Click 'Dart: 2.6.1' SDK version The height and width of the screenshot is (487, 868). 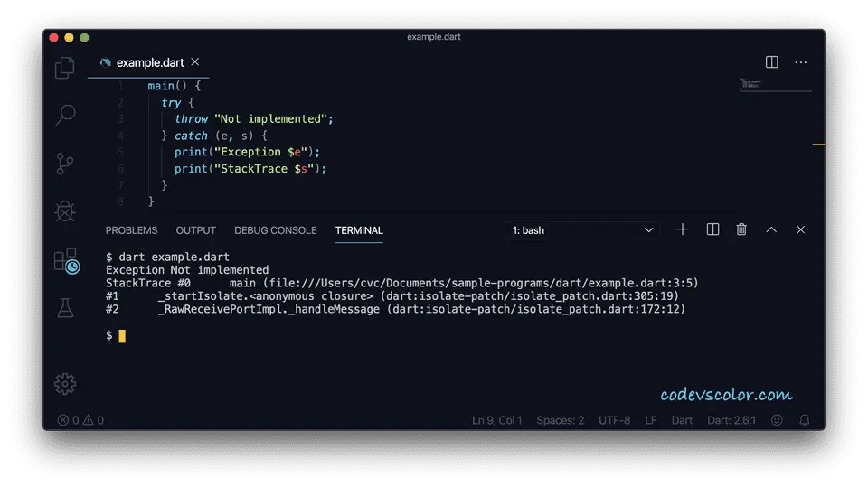point(731,420)
